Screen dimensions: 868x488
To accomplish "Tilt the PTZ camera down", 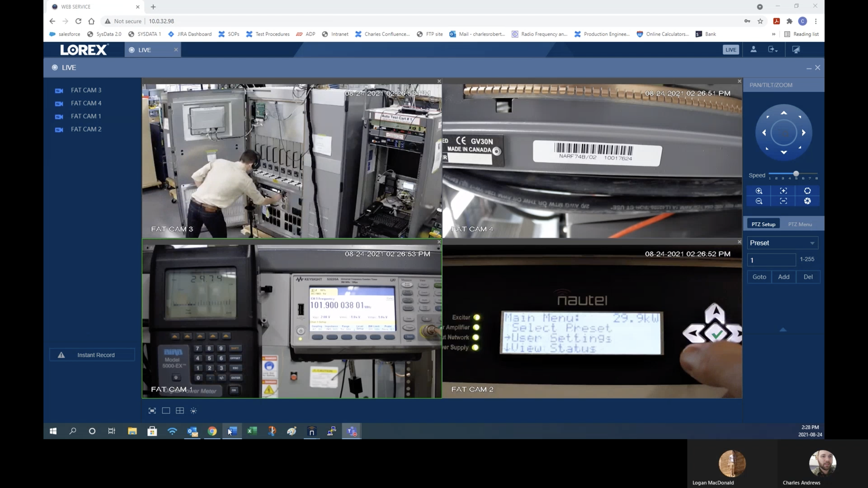I will 784,152.
